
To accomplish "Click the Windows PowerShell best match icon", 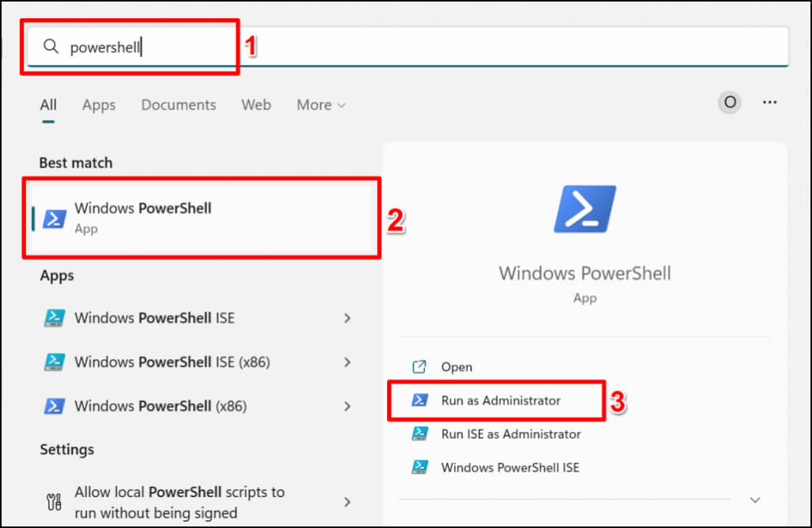I will [x=55, y=219].
